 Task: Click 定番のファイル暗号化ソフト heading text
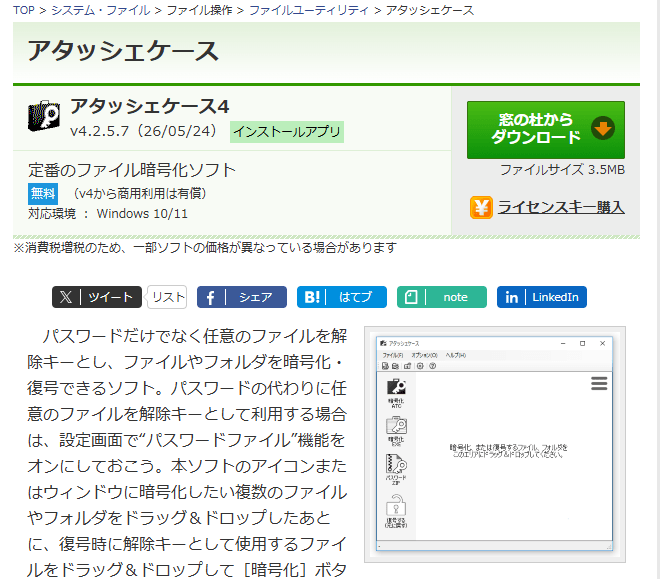coord(132,170)
